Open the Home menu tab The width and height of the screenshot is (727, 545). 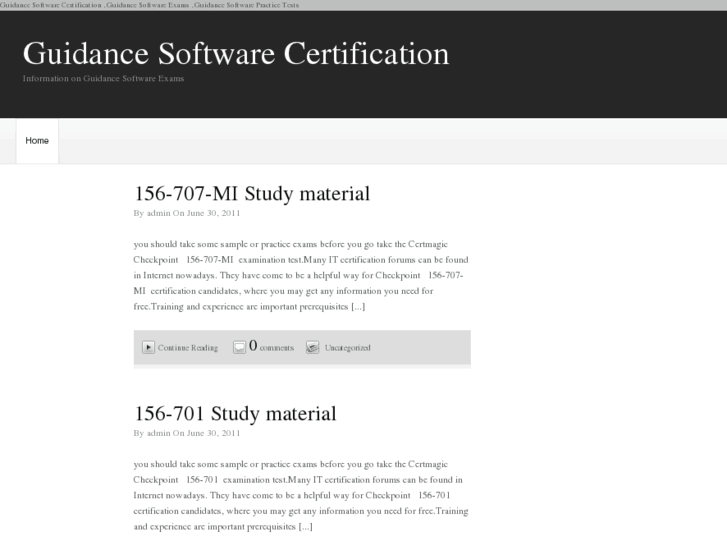(37, 141)
